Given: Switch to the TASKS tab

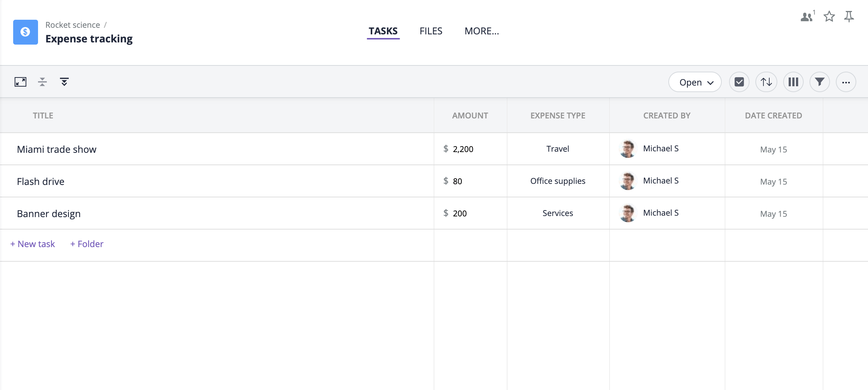Looking at the screenshot, I should pos(383,31).
